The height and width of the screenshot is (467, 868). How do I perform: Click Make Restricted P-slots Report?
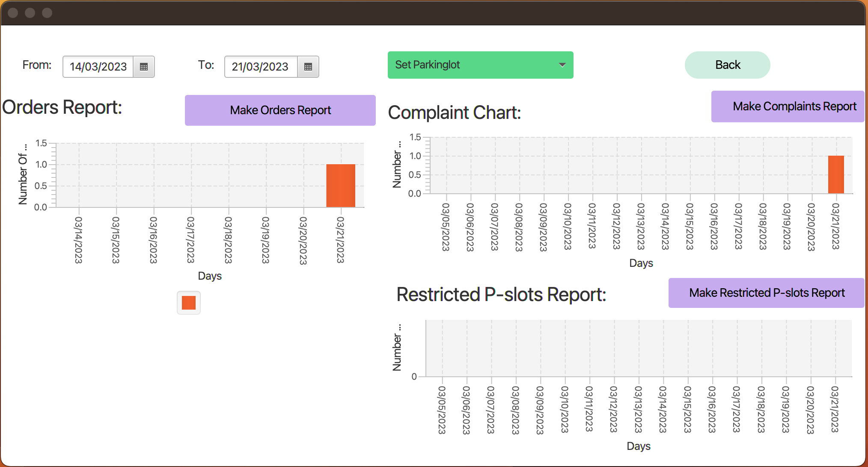[x=766, y=293]
